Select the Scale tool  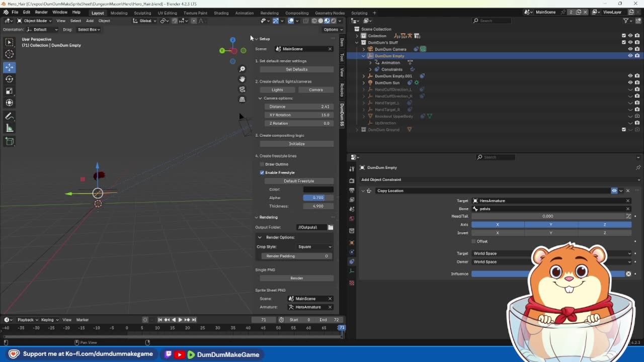pyautogui.click(x=9, y=91)
